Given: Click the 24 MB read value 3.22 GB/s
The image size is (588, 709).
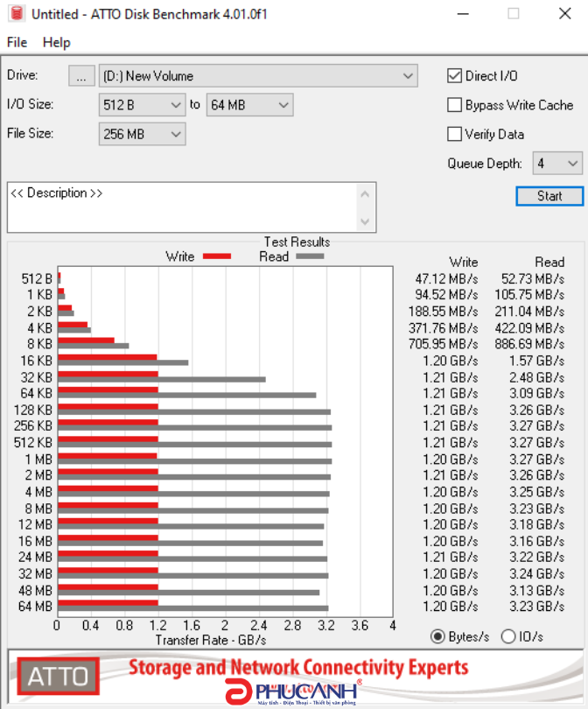Looking at the screenshot, I should coord(537,557).
